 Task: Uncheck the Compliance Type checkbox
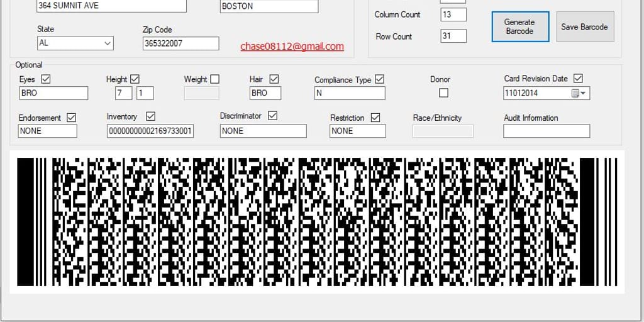point(379,79)
